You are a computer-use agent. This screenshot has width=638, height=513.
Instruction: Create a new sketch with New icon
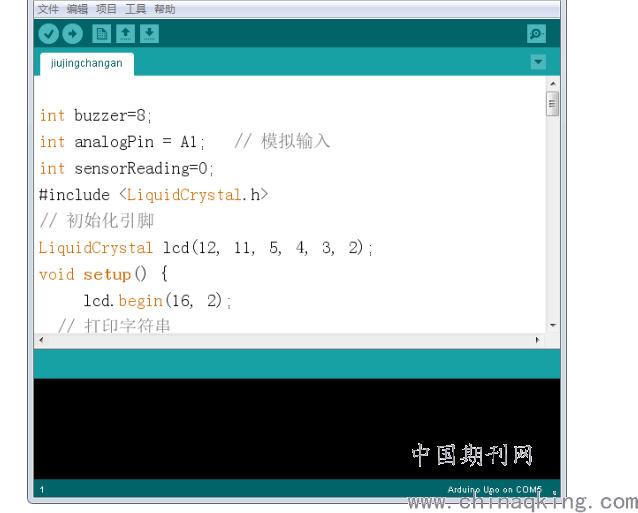tap(101, 34)
